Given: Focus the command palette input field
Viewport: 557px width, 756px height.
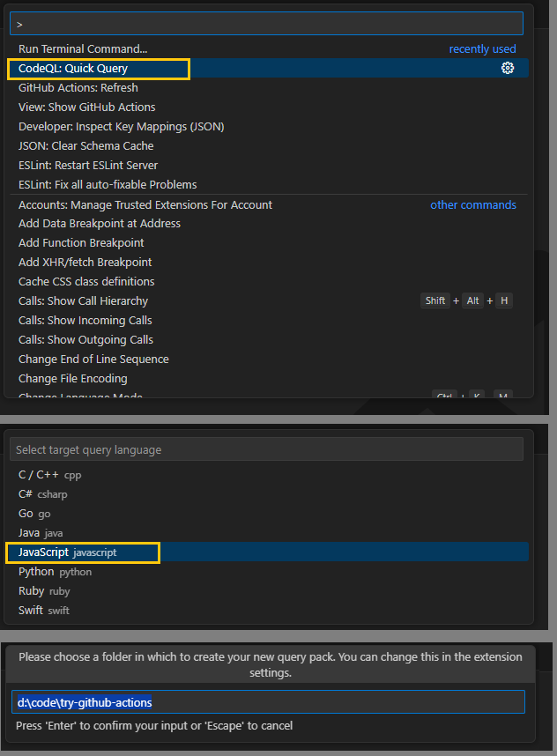Looking at the screenshot, I should [x=266, y=24].
